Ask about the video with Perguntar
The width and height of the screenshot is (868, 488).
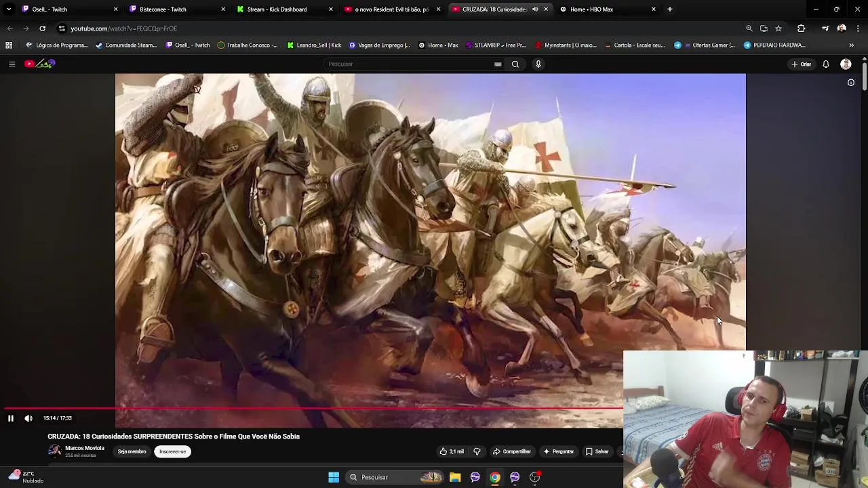[558, 451]
